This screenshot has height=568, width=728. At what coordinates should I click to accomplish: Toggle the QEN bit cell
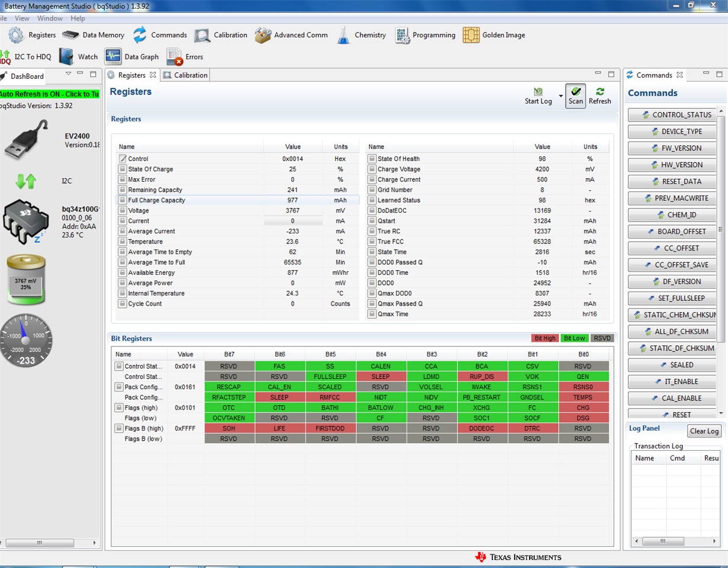[584, 377]
